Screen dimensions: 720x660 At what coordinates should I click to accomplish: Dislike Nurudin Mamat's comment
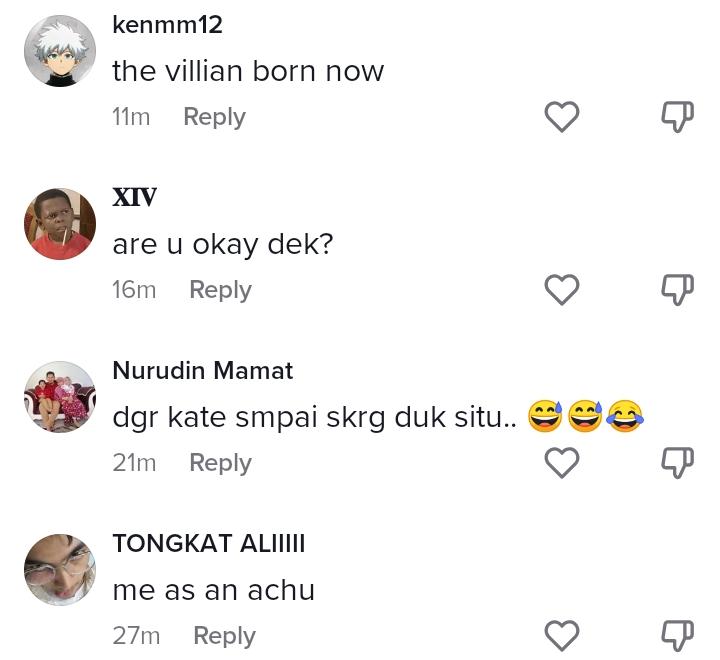coord(678,463)
